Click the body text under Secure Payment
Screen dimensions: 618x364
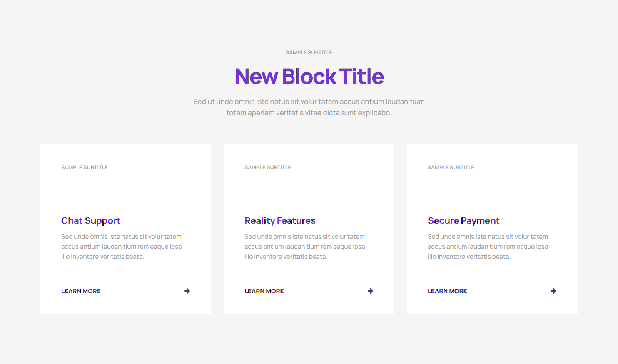click(488, 247)
